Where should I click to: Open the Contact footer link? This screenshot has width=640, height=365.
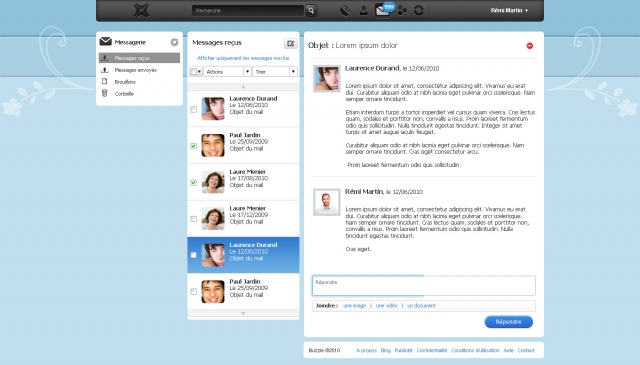tap(526, 350)
